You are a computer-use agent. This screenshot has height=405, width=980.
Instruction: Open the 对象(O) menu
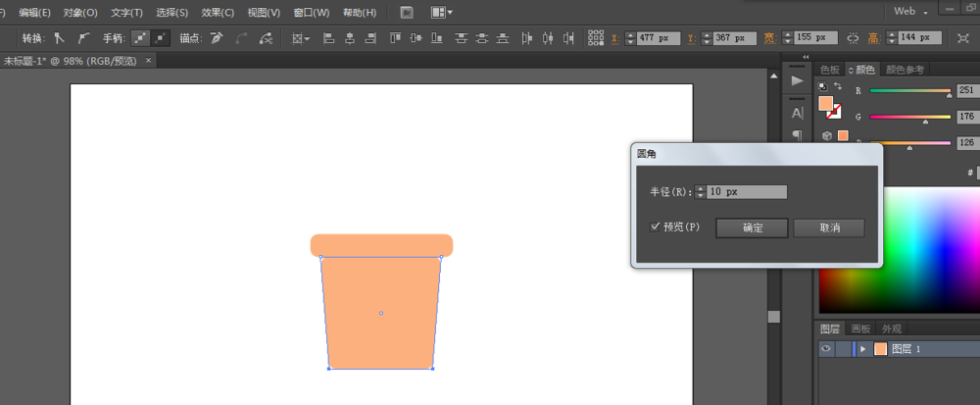click(x=80, y=13)
